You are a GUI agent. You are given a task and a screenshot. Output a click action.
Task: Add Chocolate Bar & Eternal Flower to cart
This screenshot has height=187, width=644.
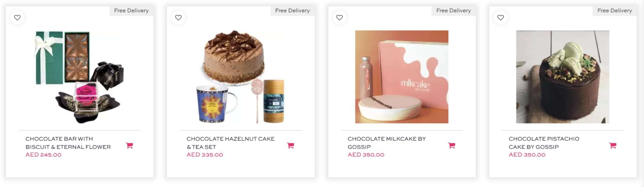[x=130, y=146]
